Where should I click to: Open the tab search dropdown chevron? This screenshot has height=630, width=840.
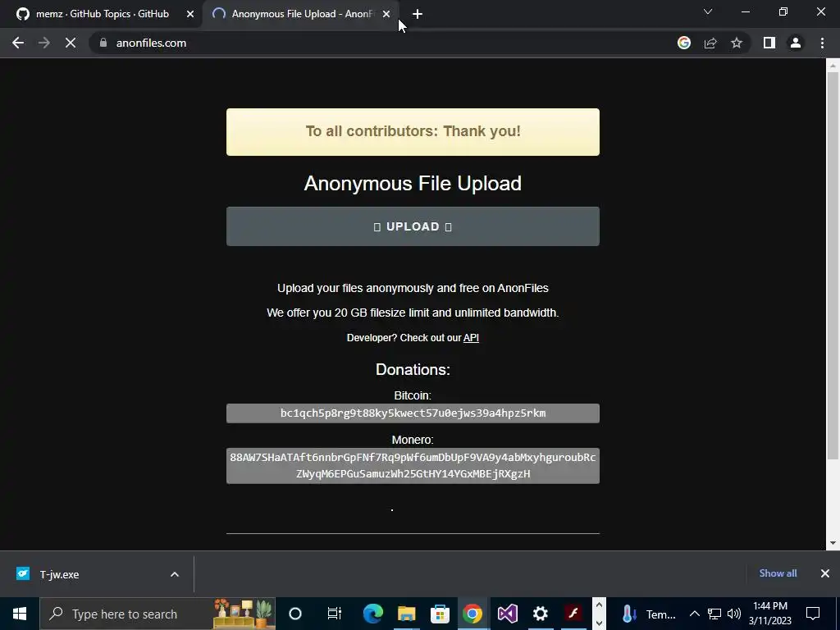pyautogui.click(x=708, y=11)
